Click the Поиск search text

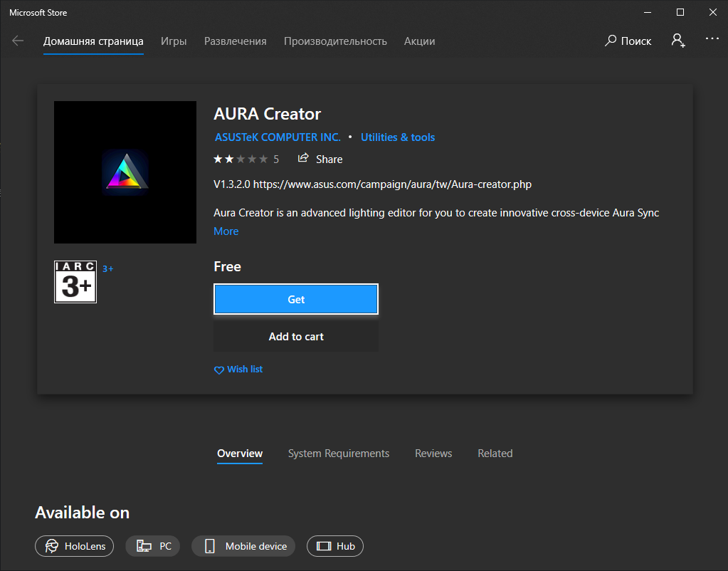point(636,41)
